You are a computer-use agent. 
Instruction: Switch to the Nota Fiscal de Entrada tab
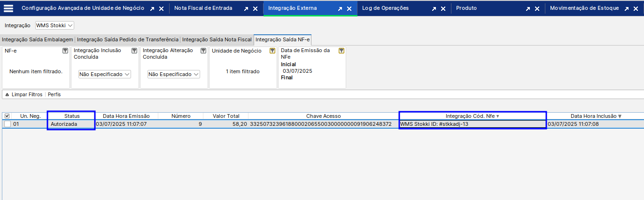point(203,8)
